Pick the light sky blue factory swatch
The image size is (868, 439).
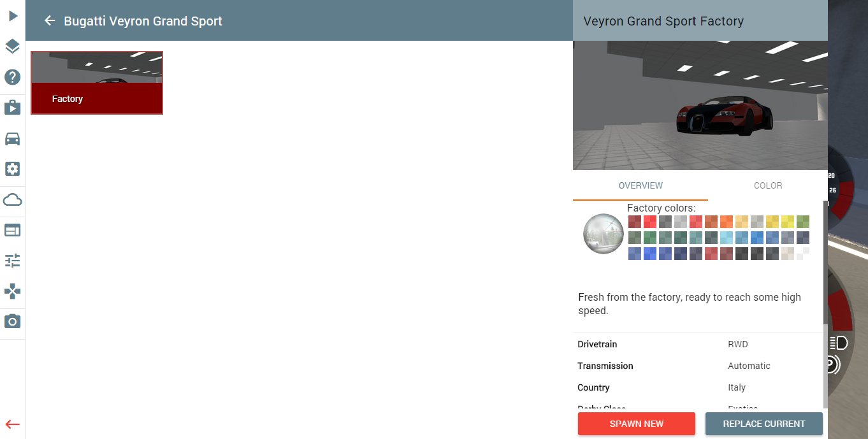(x=727, y=238)
